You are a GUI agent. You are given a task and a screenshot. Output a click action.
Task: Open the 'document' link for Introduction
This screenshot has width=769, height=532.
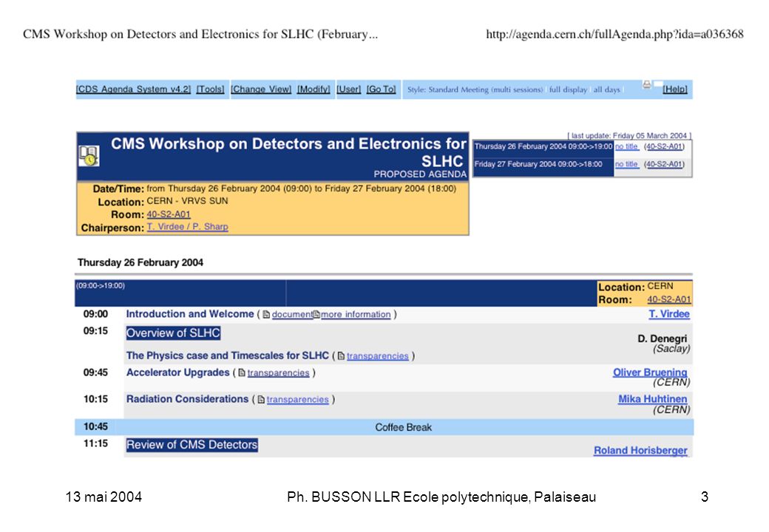[x=292, y=315]
